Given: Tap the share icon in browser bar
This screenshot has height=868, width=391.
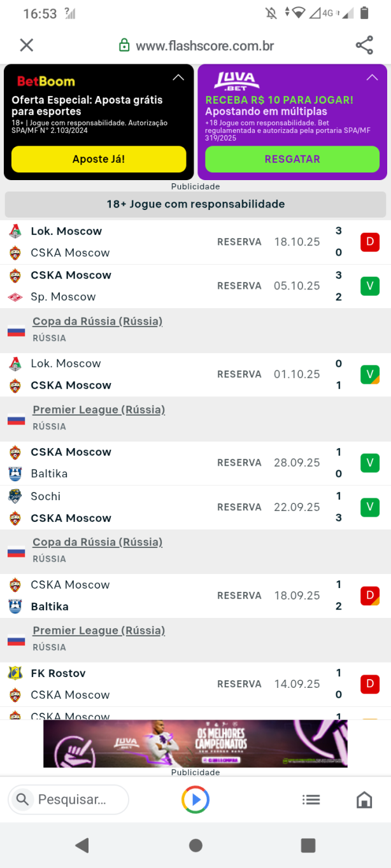Looking at the screenshot, I should 364,45.
